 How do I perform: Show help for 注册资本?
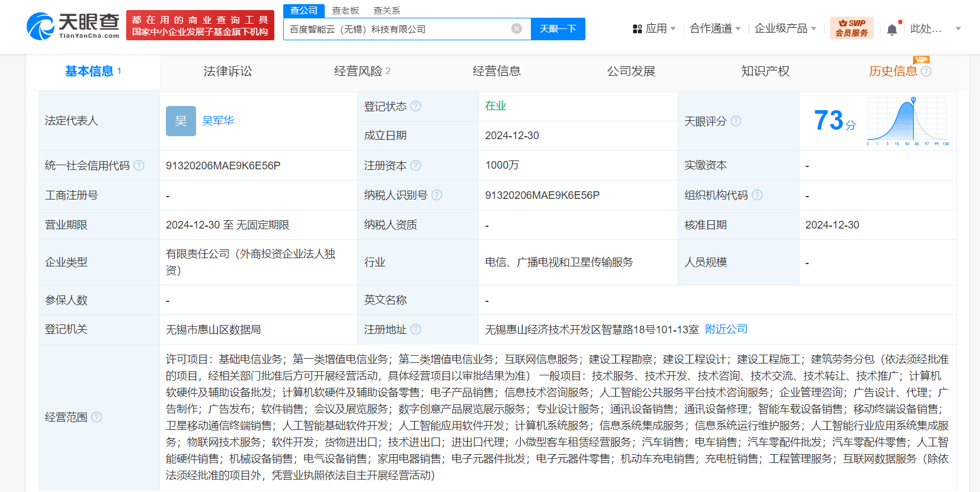tap(416, 165)
